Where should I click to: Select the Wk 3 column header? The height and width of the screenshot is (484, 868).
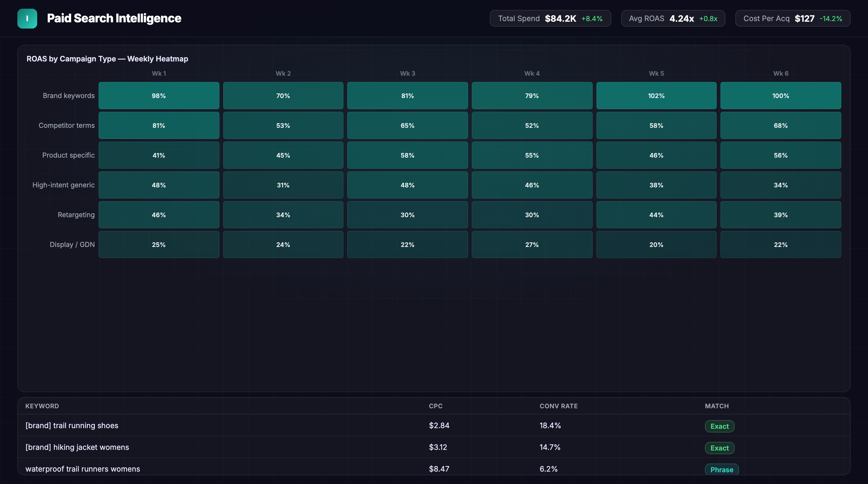click(407, 74)
